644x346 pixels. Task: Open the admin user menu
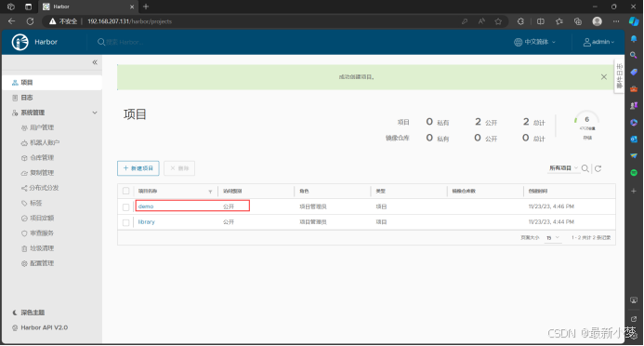tap(598, 42)
